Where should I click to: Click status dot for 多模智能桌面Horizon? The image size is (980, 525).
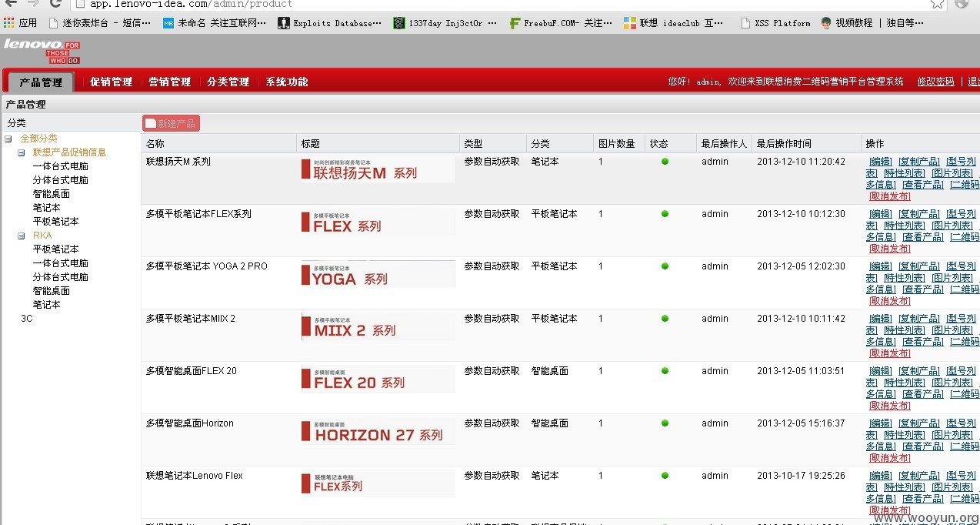pos(665,423)
